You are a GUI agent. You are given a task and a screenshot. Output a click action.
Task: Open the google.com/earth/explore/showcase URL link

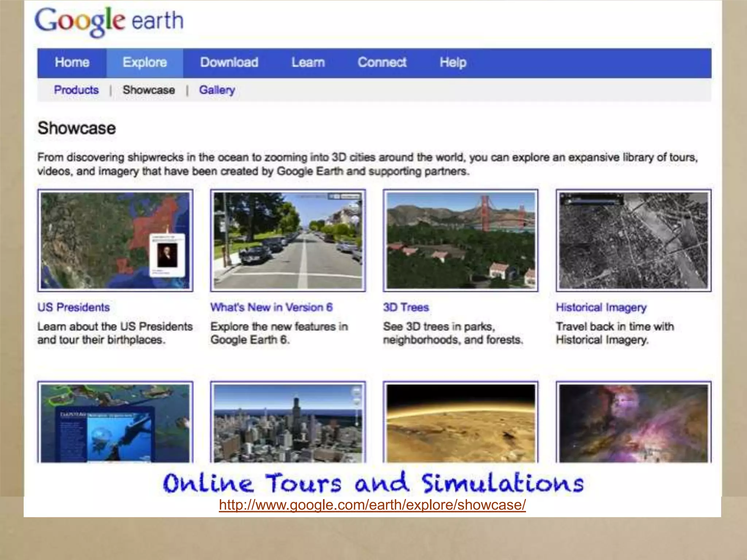pos(372,505)
